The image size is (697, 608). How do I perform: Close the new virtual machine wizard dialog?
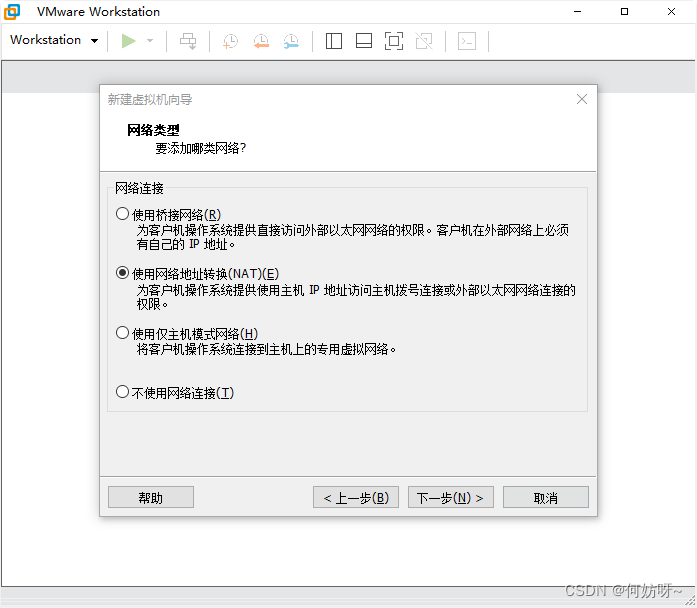click(x=582, y=99)
